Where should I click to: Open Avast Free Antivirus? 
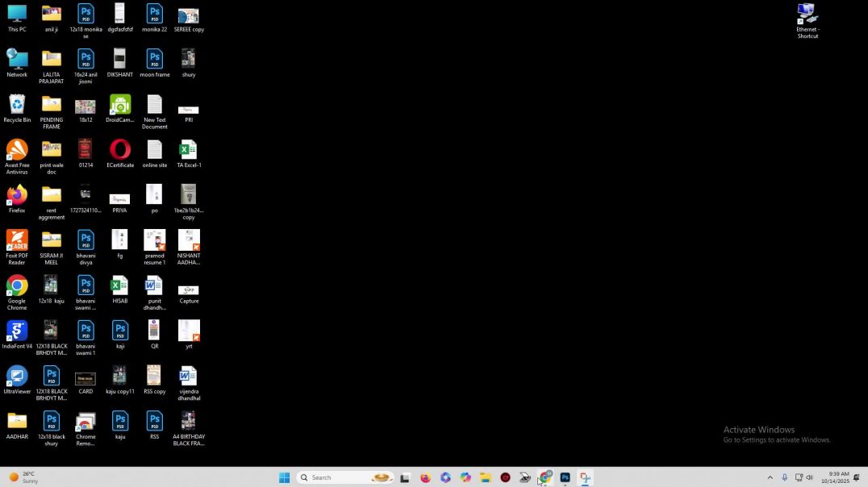tap(17, 153)
